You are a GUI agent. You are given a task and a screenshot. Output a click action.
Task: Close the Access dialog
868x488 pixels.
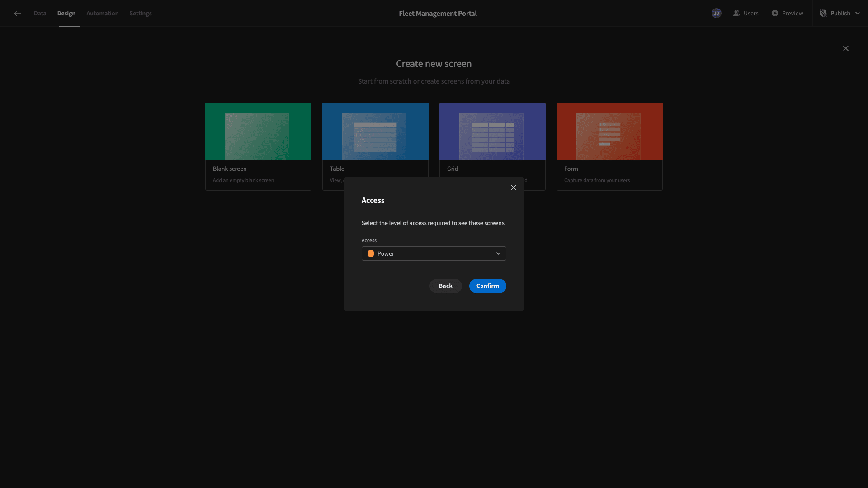[x=514, y=188]
